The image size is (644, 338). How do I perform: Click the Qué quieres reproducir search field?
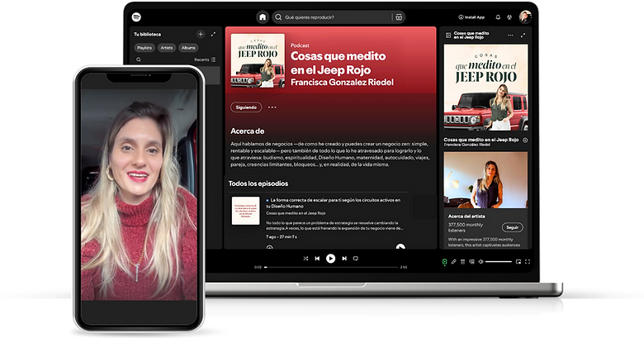[x=338, y=17]
